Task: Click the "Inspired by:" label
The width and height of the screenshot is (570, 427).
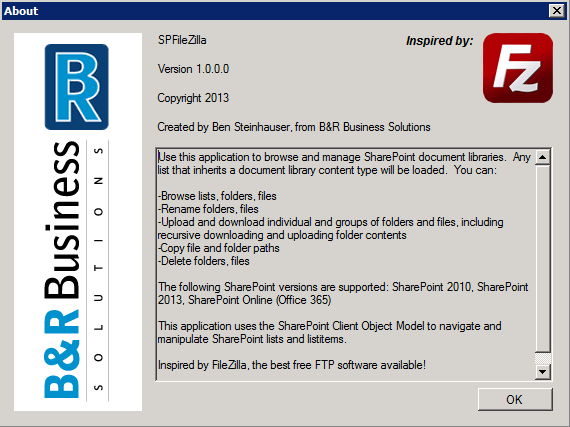Action: click(440, 41)
